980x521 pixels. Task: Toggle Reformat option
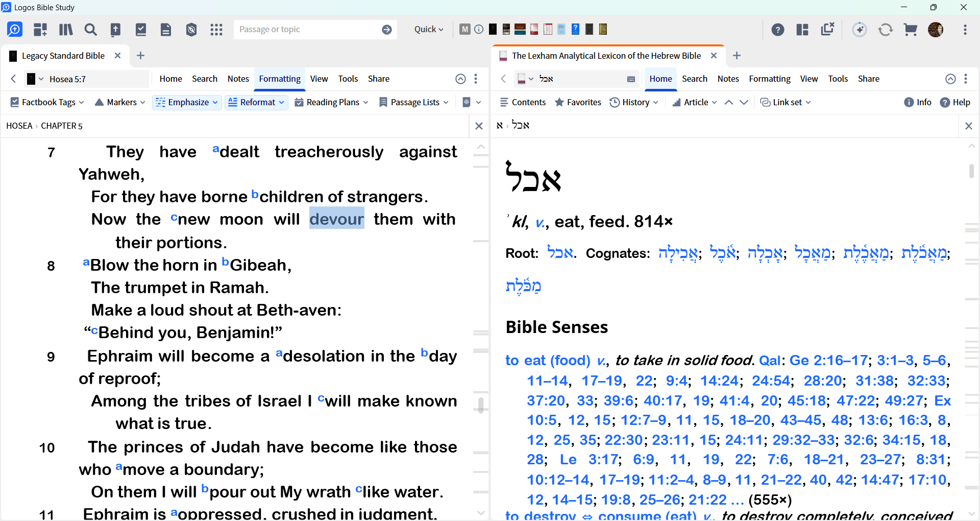(x=256, y=102)
